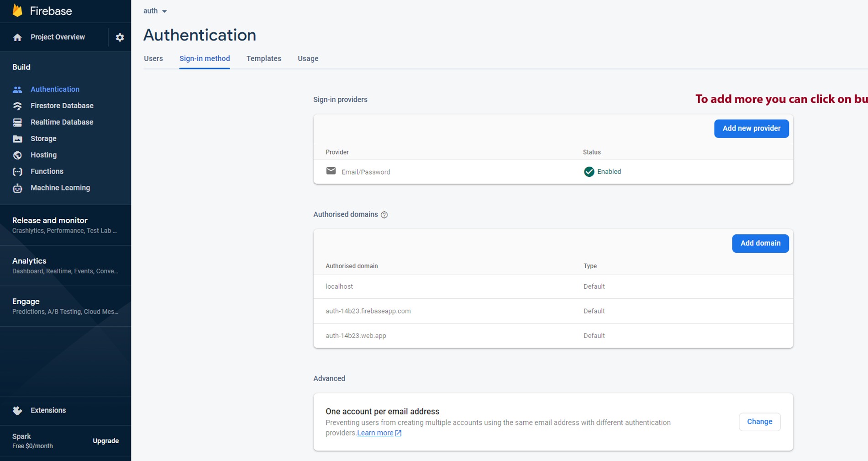Click the Firestore Database icon in sidebar
Screen dimensions: 868x461
pyautogui.click(x=17, y=106)
